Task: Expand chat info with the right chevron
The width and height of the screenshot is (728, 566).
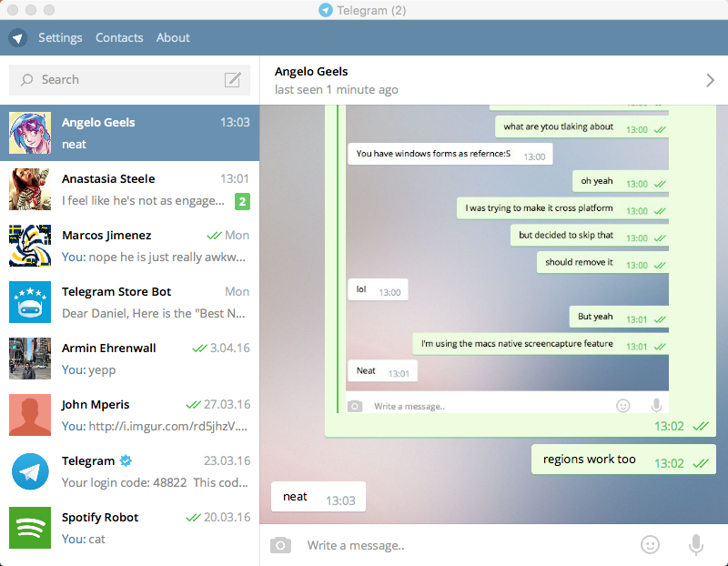Action: 710,80
